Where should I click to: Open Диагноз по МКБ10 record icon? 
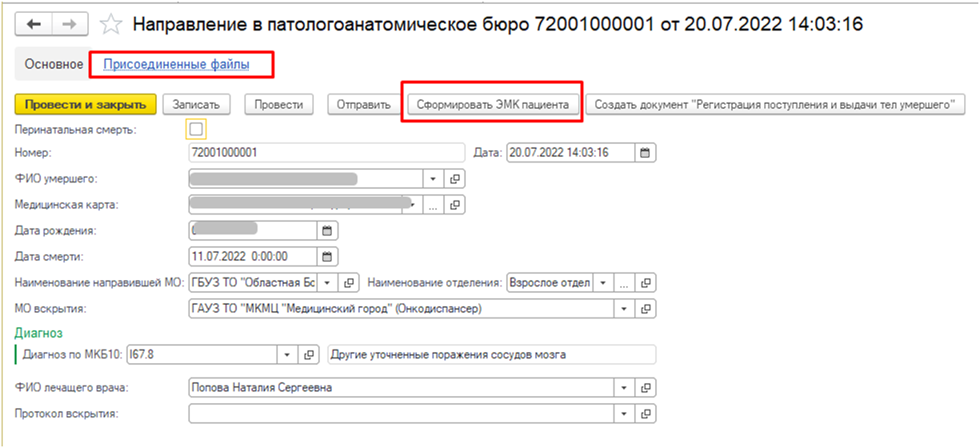point(309,354)
